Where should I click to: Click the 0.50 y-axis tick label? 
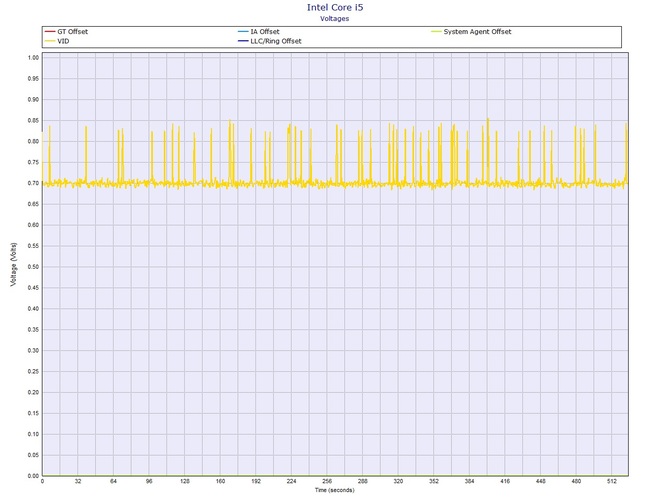click(33, 267)
